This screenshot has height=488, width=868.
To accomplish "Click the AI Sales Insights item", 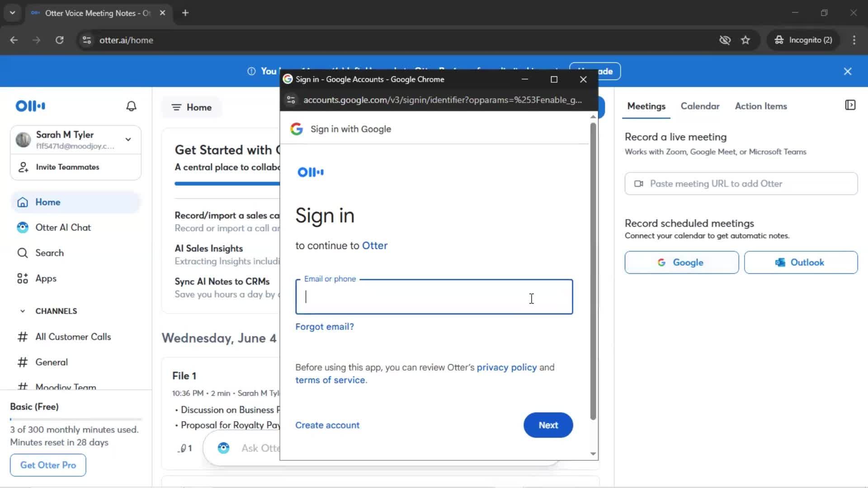I will click(x=209, y=249).
